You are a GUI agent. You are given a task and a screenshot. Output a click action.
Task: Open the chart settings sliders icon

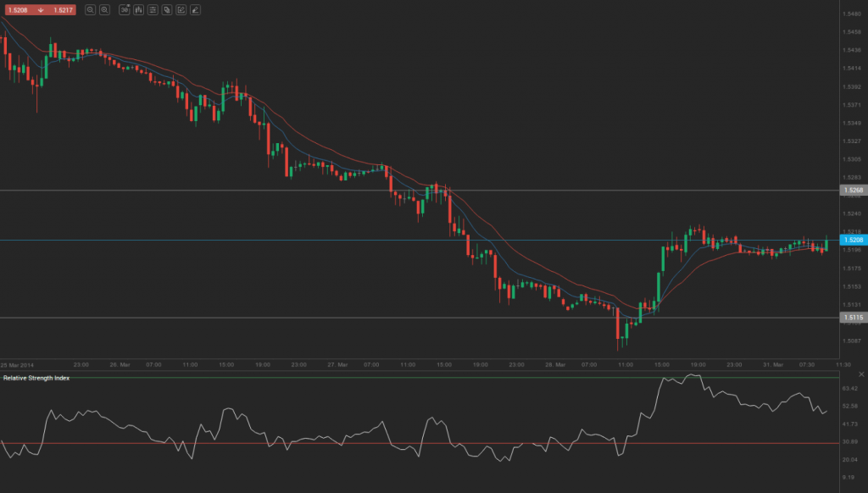(153, 10)
